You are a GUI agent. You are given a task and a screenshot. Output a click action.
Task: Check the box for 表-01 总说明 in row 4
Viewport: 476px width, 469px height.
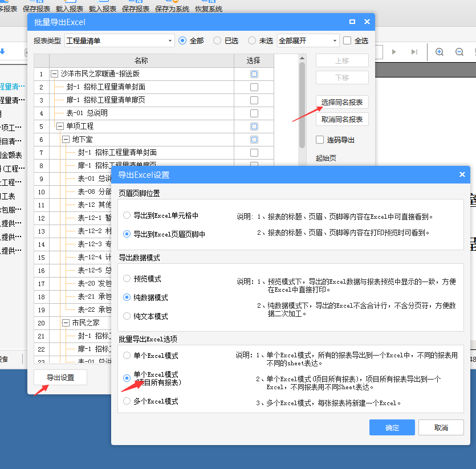click(254, 113)
